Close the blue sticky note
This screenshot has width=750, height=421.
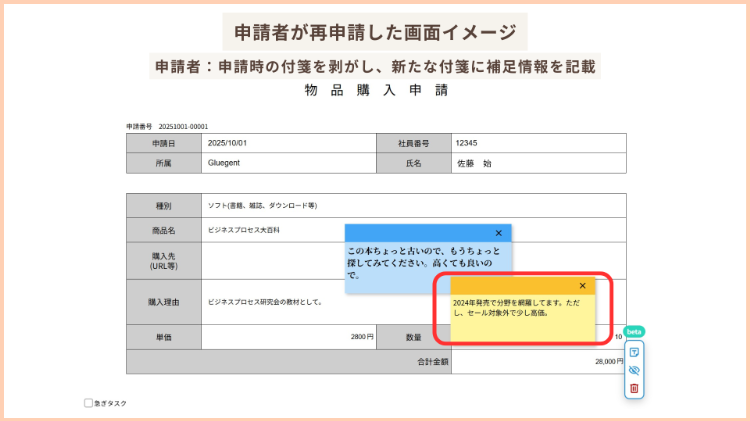499,233
